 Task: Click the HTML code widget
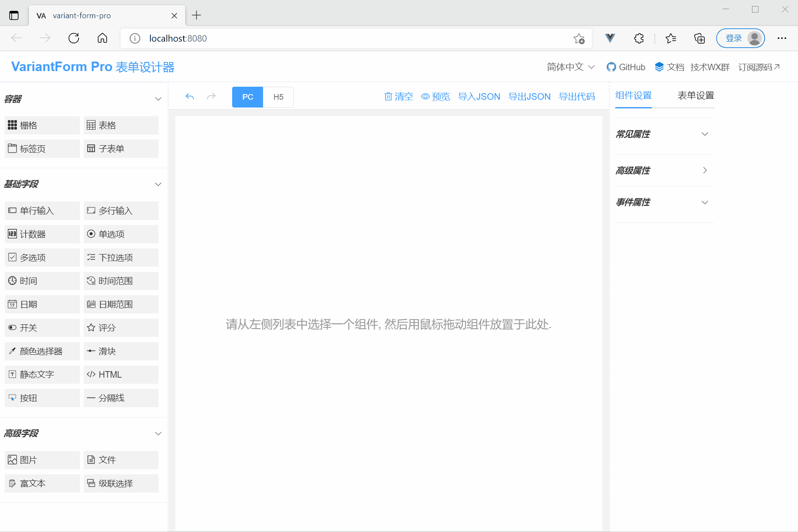pyautogui.click(x=121, y=375)
